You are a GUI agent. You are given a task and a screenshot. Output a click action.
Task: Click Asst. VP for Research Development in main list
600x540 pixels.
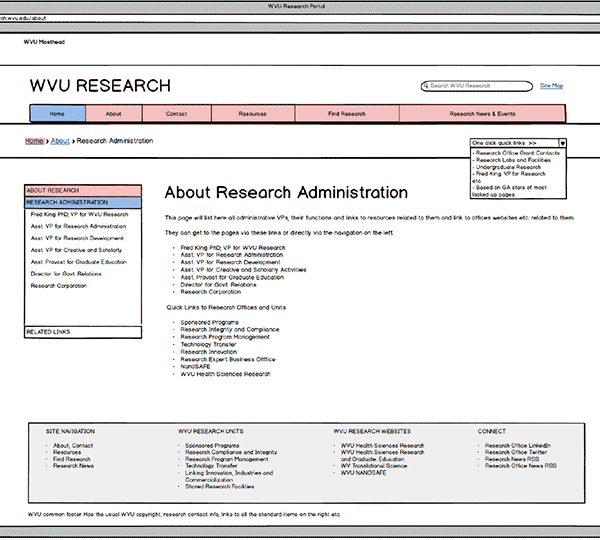tap(230, 263)
